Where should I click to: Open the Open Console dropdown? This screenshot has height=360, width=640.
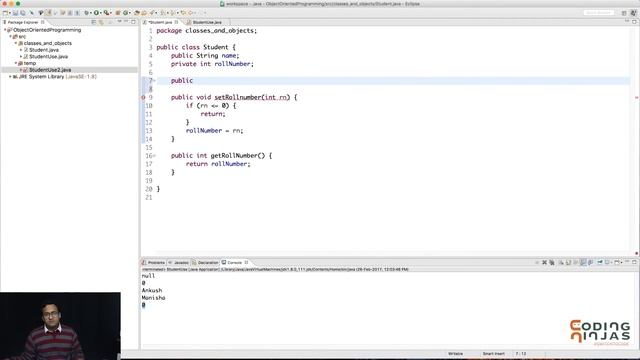pos(621,262)
